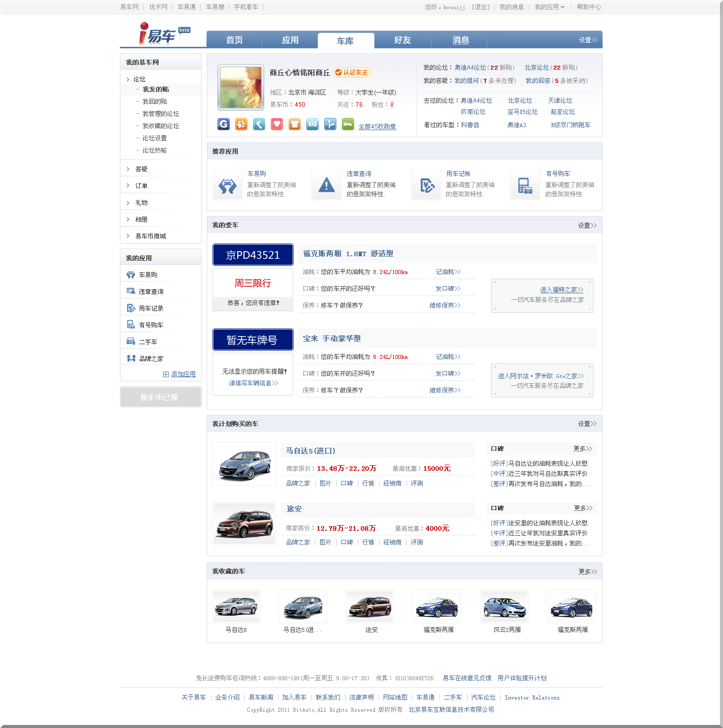Click the orange T-shirt badge icon

click(x=295, y=124)
